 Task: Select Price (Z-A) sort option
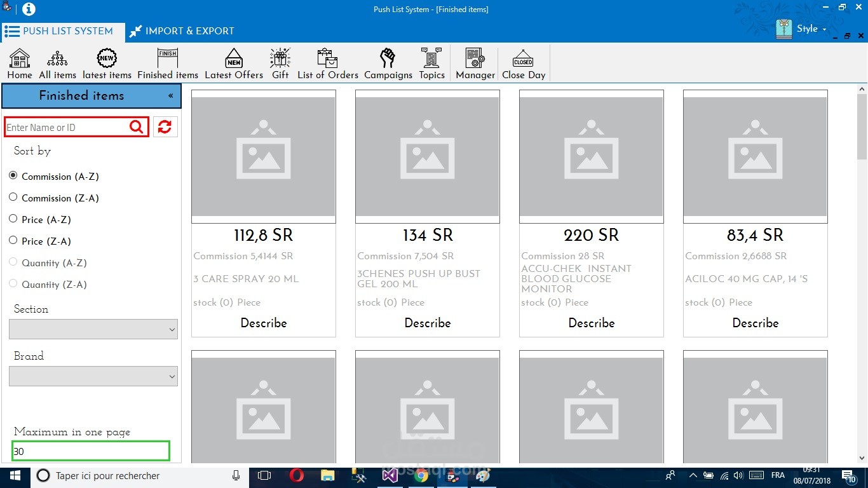coord(40,241)
